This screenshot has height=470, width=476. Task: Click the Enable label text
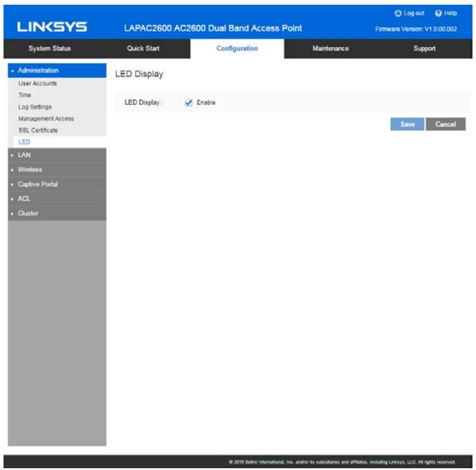tap(206, 103)
